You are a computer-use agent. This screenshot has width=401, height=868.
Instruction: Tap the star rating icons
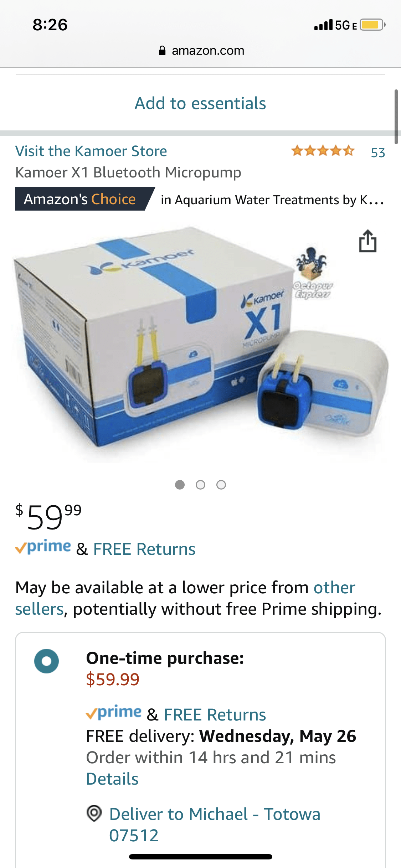coord(323,151)
